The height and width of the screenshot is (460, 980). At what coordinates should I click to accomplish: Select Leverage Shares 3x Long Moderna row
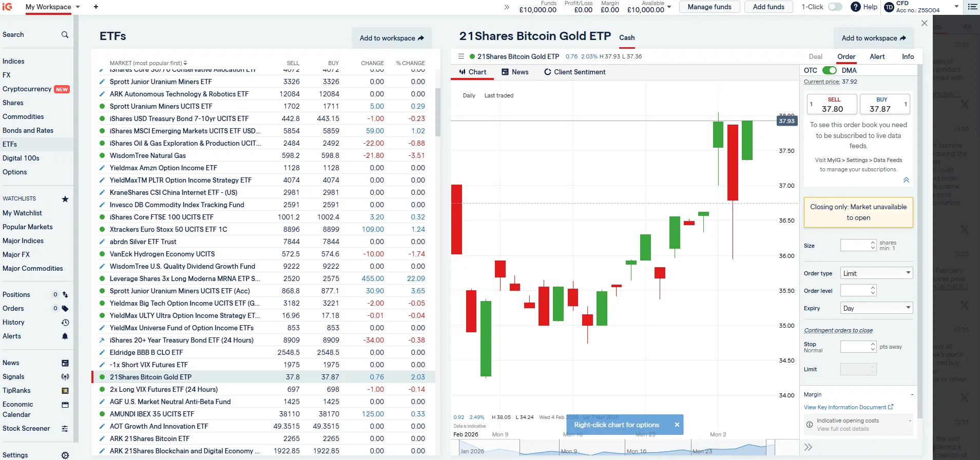click(x=263, y=278)
